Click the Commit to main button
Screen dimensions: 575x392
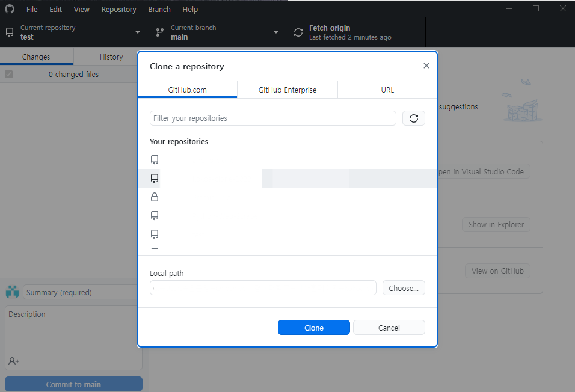[73, 384]
